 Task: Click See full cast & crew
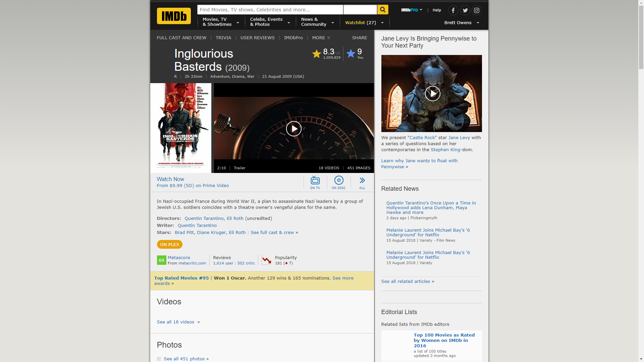tap(272, 233)
